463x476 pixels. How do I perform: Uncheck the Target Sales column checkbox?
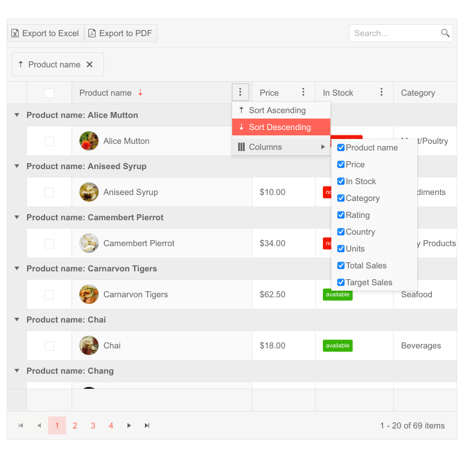point(341,282)
